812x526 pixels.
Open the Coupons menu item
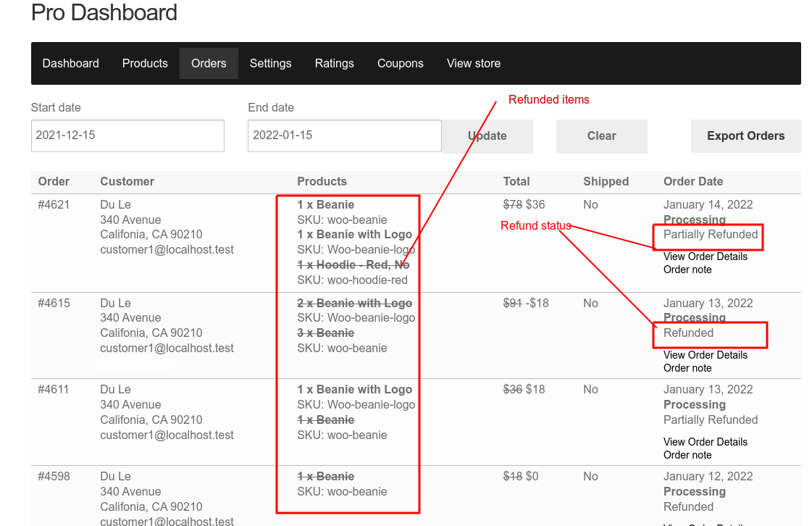point(400,63)
